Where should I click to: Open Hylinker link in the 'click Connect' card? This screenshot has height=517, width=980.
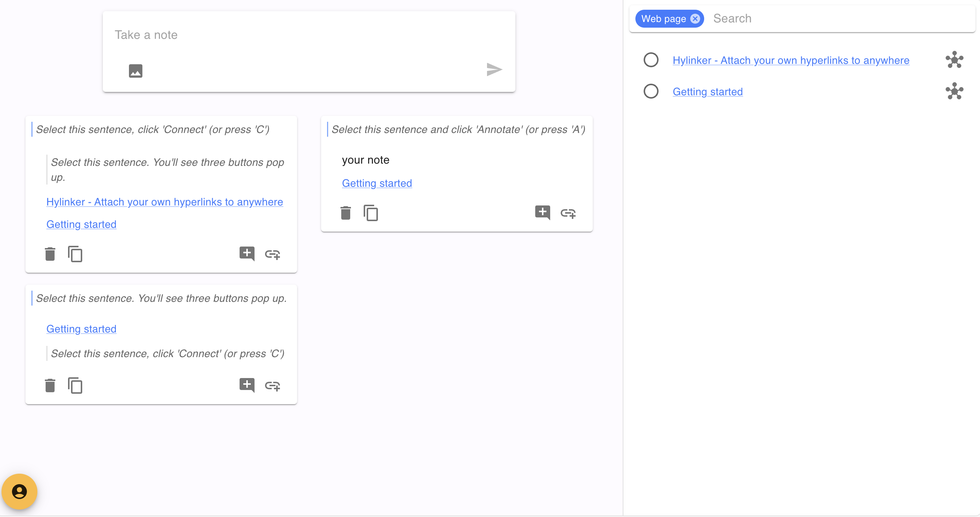pyautogui.click(x=165, y=202)
